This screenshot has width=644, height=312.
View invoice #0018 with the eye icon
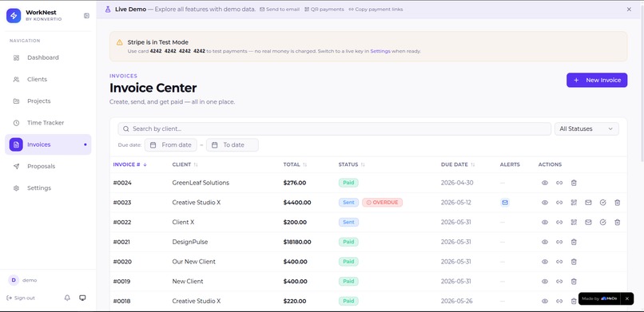point(545,301)
